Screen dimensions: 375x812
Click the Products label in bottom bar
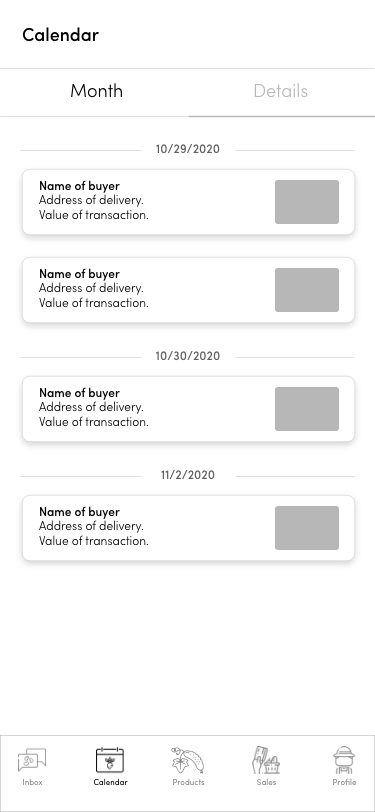pyautogui.click(x=188, y=782)
